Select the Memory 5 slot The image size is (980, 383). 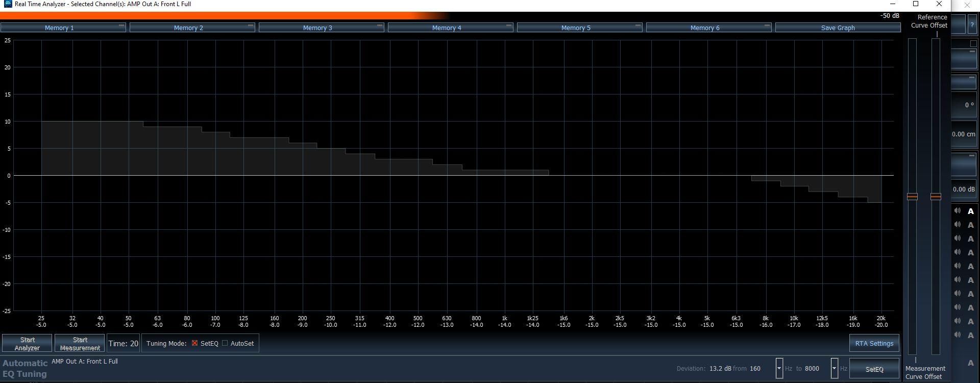pyautogui.click(x=576, y=28)
